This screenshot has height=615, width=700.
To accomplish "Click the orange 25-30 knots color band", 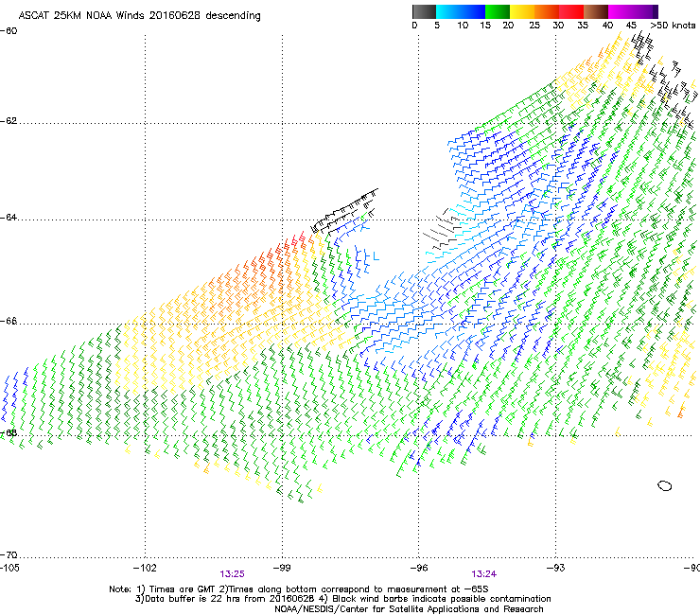I will (547, 11).
